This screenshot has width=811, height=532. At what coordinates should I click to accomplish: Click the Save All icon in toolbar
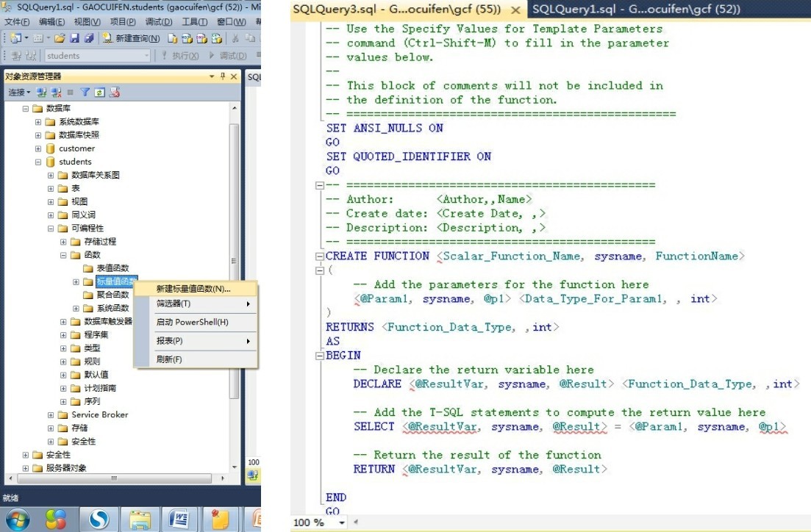tap(88, 38)
